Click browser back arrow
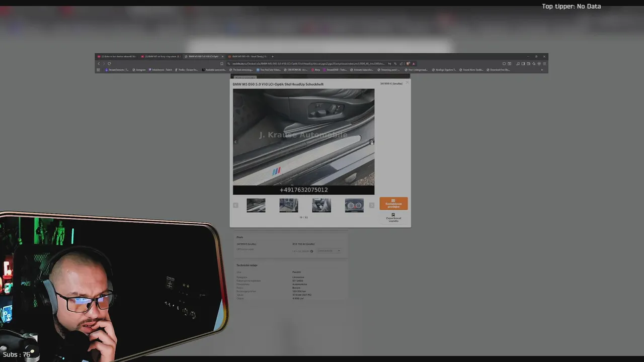644x362 pixels. (x=99, y=63)
